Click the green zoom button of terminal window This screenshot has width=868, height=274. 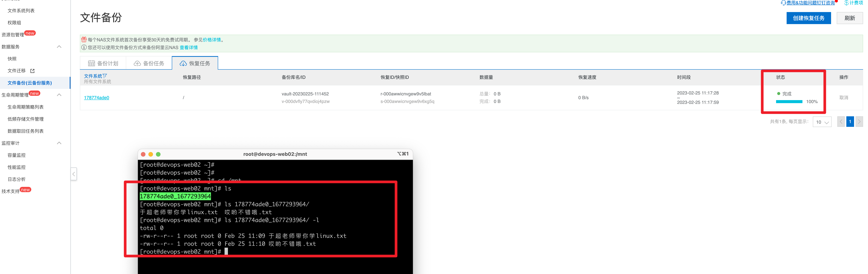point(158,154)
